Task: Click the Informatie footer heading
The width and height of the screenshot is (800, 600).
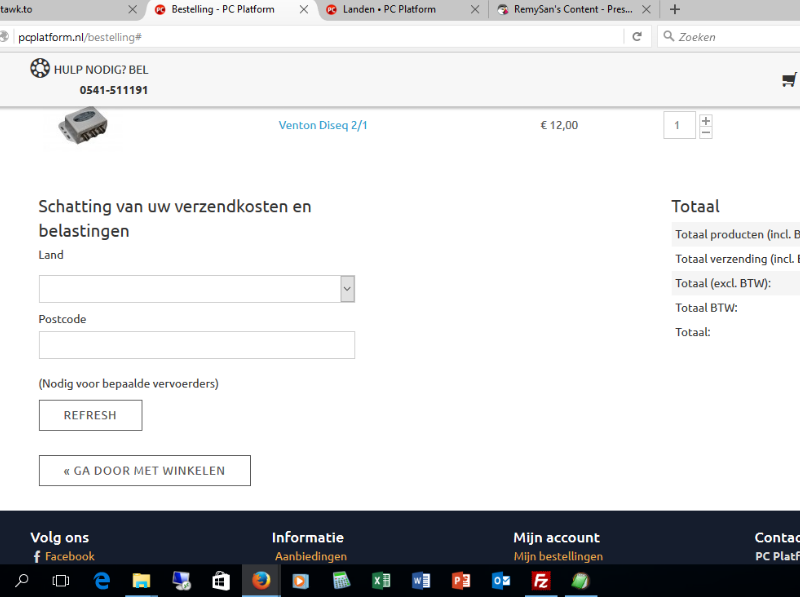Action: tap(308, 537)
